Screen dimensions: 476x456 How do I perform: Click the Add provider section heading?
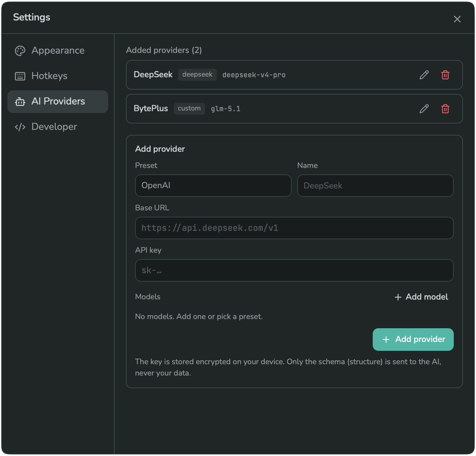pos(160,149)
